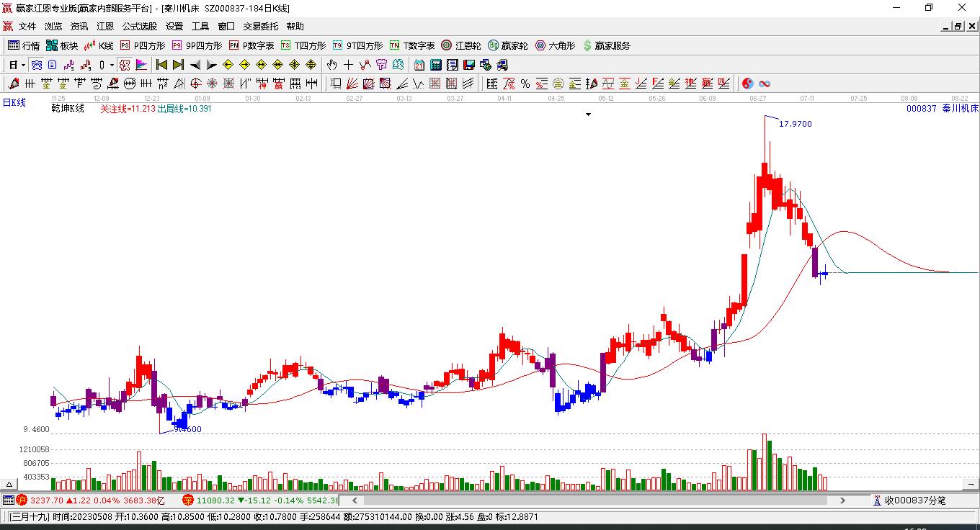Screen dimensions: 980x530
Task: Open the T四方形 tool
Action: pos(303,45)
